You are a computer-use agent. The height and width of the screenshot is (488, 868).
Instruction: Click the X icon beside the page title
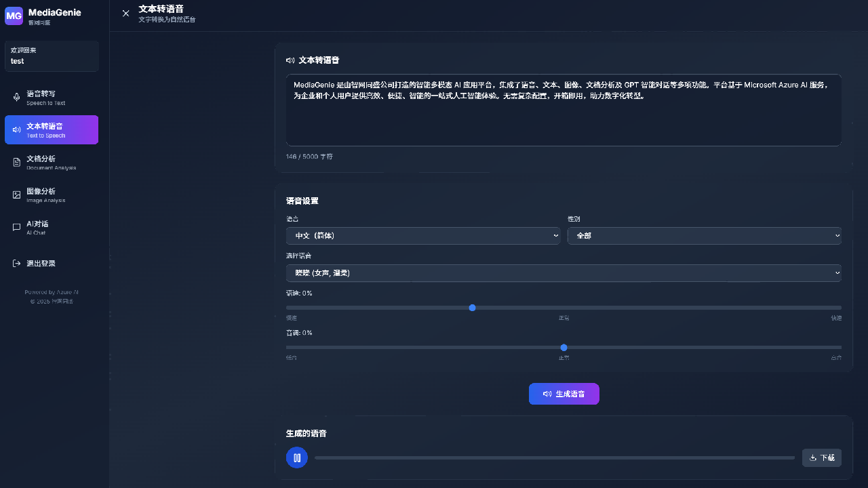(125, 13)
